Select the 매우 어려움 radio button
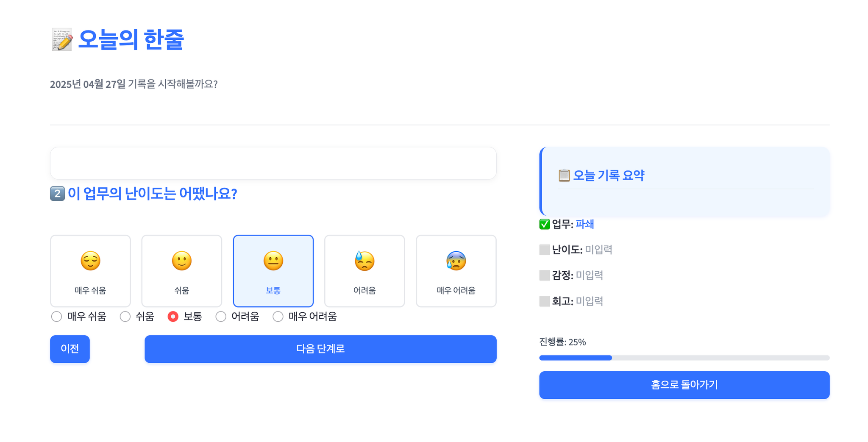 click(278, 317)
